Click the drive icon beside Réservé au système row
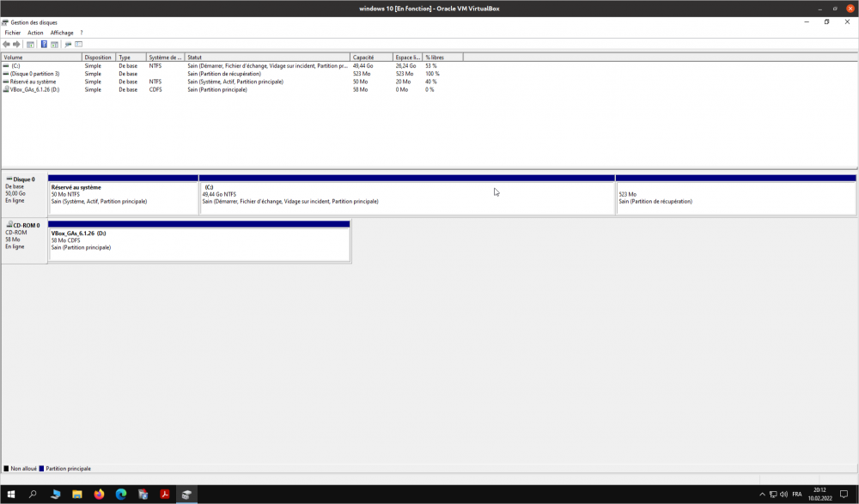 (6, 82)
